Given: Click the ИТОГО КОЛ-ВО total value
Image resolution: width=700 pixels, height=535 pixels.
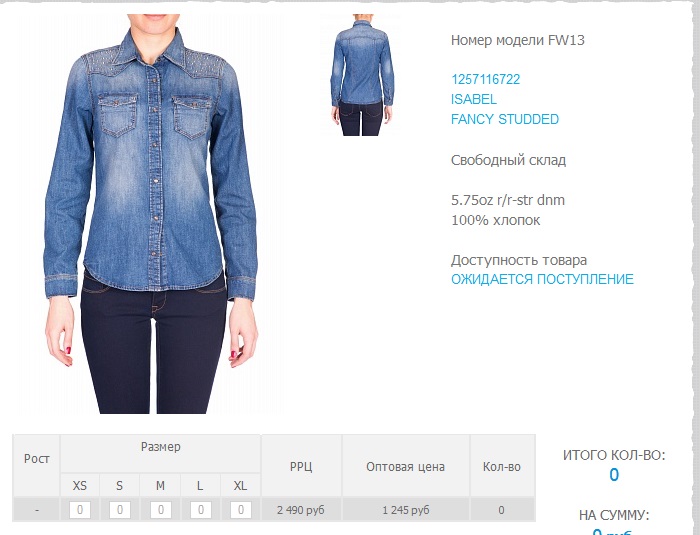Looking at the screenshot, I should pos(614,475).
